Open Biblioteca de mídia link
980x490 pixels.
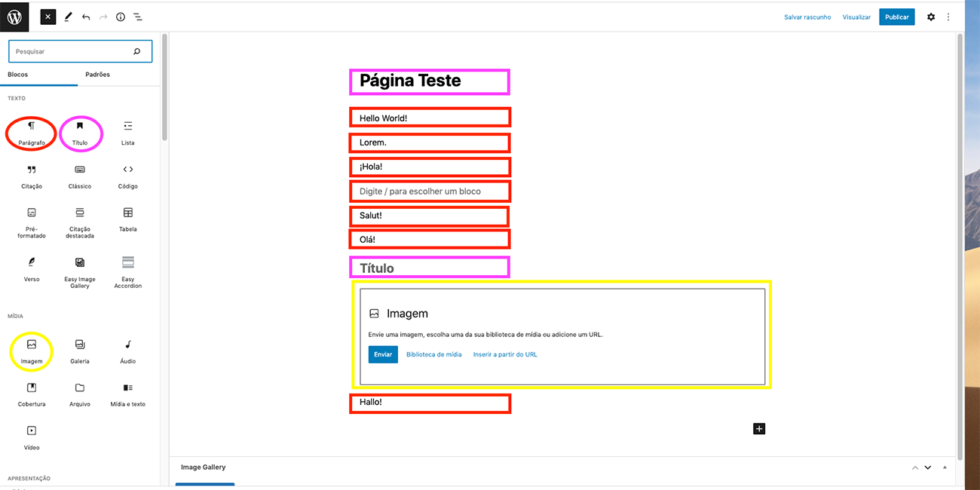tap(433, 354)
